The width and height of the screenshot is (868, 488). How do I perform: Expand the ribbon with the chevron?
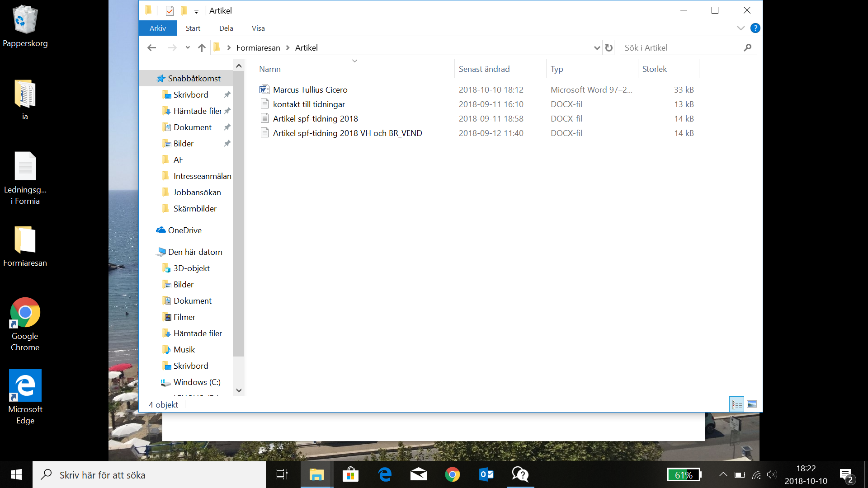click(741, 28)
